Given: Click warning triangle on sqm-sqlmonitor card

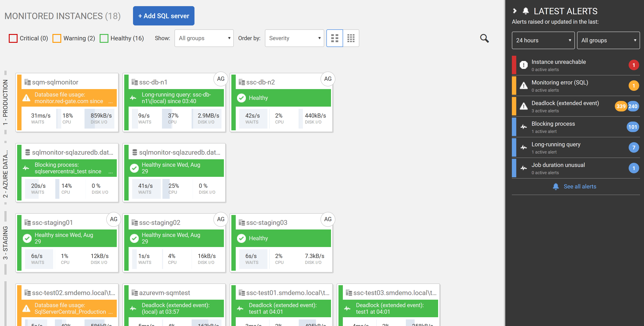Looking at the screenshot, I should click(x=27, y=98).
